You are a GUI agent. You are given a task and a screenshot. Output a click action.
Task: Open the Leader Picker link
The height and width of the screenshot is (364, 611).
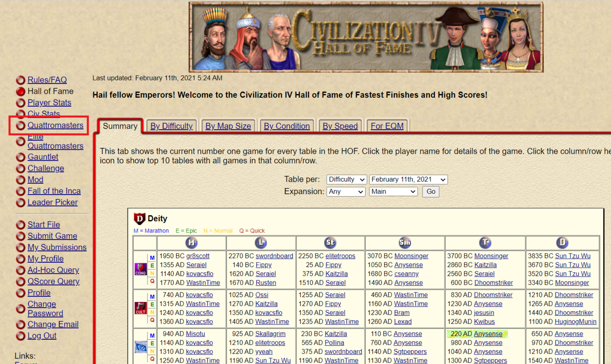53,202
